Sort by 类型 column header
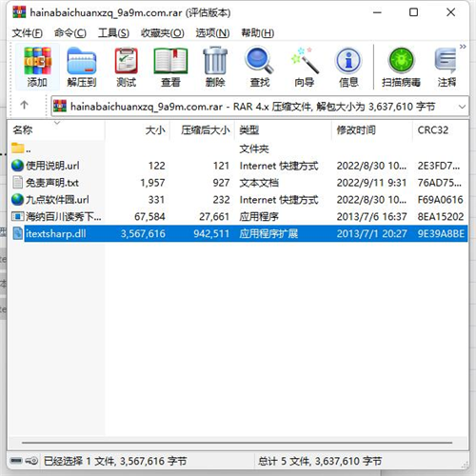 tap(284, 130)
